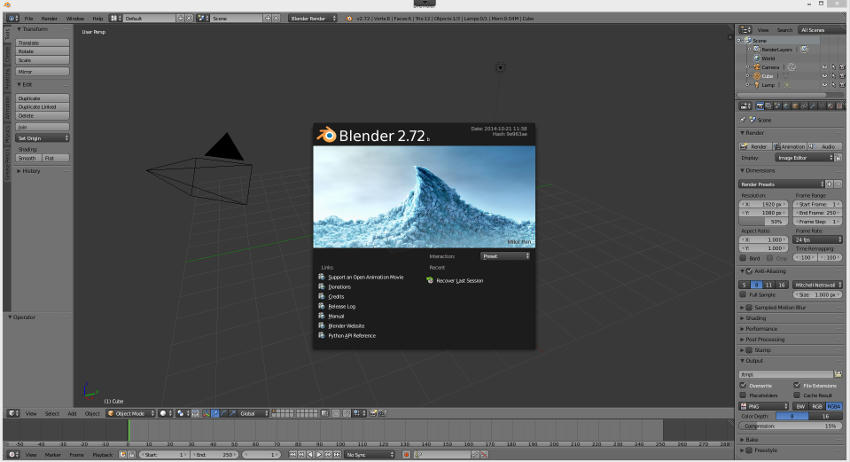Image resolution: width=850 pixels, height=462 pixels.
Task: Open the viewport shading mode selector
Action: [165, 413]
